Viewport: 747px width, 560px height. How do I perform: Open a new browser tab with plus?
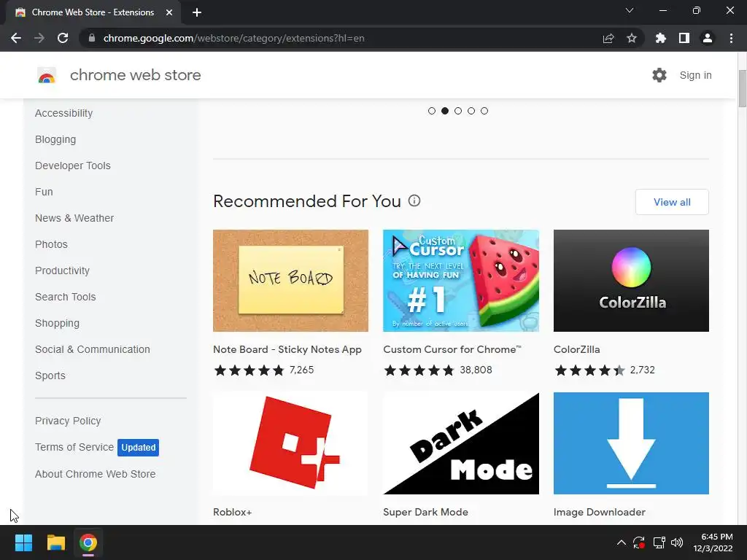click(197, 12)
